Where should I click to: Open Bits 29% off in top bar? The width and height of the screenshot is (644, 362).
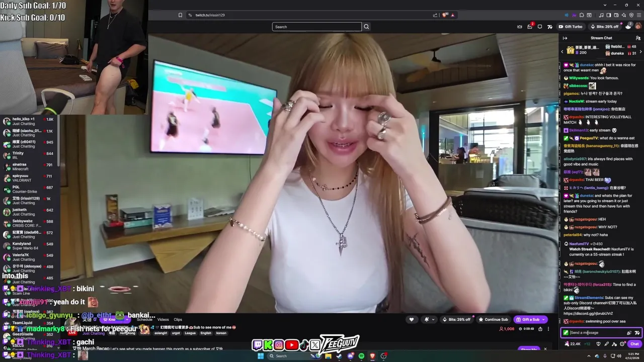(x=604, y=27)
